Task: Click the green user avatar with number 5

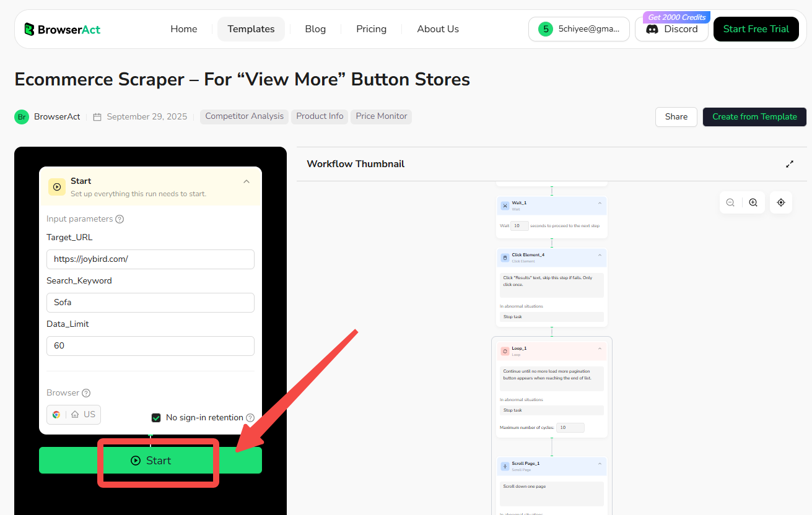Action: point(546,29)
